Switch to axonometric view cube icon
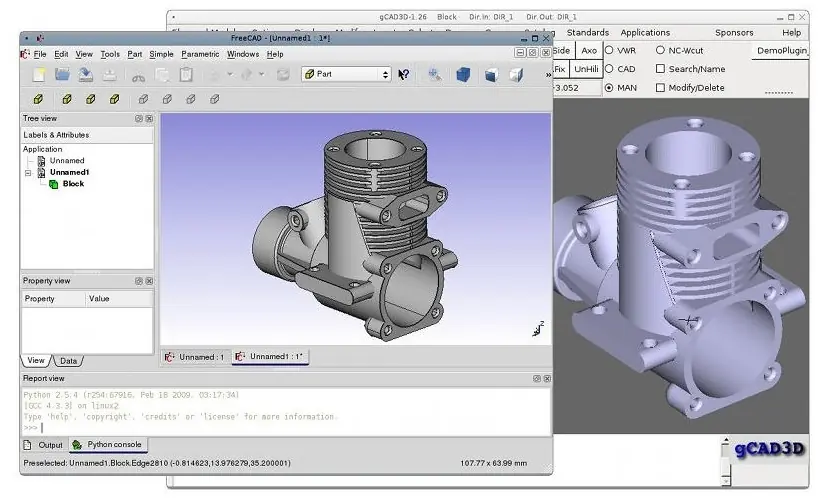Image resolution: width=830 pixels, height=500 pixels. tap(463, 75)
